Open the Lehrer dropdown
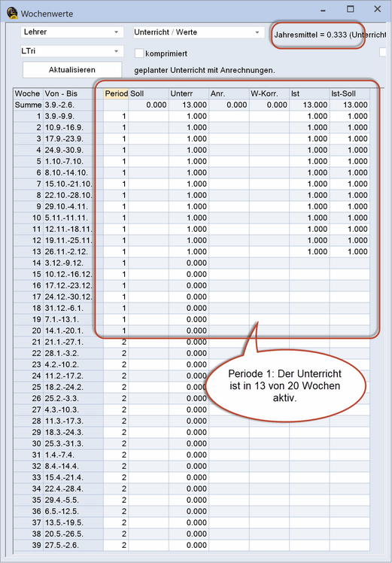392x563 pixels. coord(72,32)
